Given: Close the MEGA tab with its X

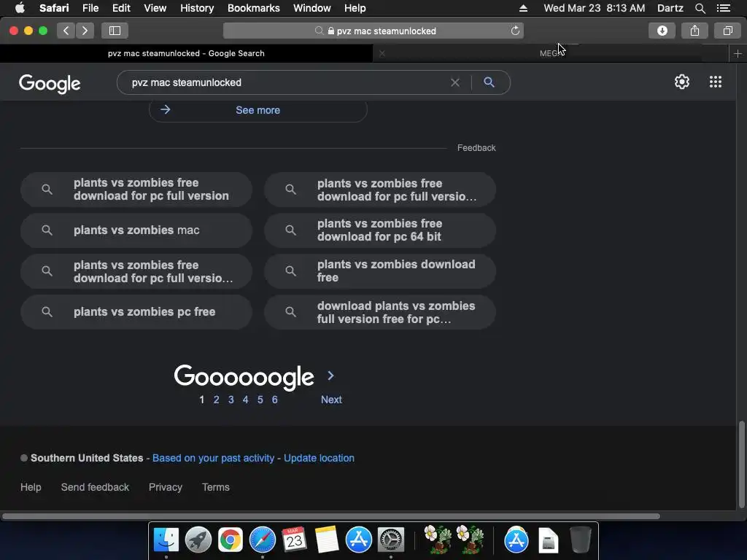Looking at the screenshot, I should [x=382, y=53].
